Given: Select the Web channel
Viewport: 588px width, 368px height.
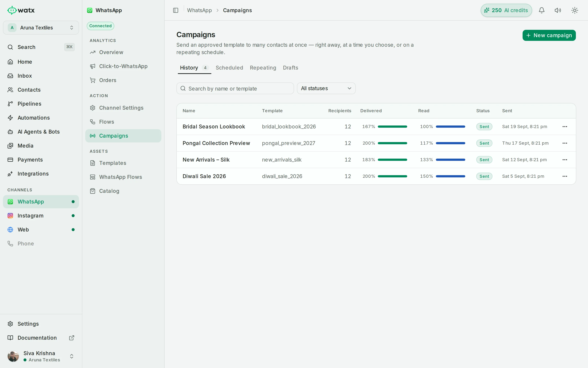Looking at the screenshot, I should (x=41, y=230).
